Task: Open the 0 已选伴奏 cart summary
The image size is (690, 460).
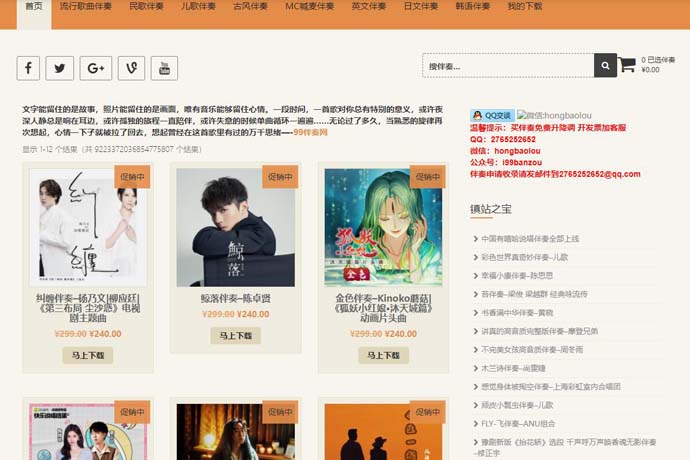Action: tap(658, 64)
